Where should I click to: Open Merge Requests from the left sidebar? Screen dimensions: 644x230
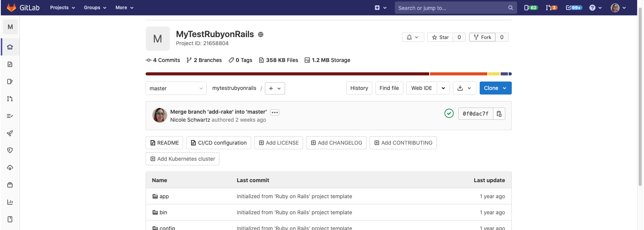click(10, 99)
